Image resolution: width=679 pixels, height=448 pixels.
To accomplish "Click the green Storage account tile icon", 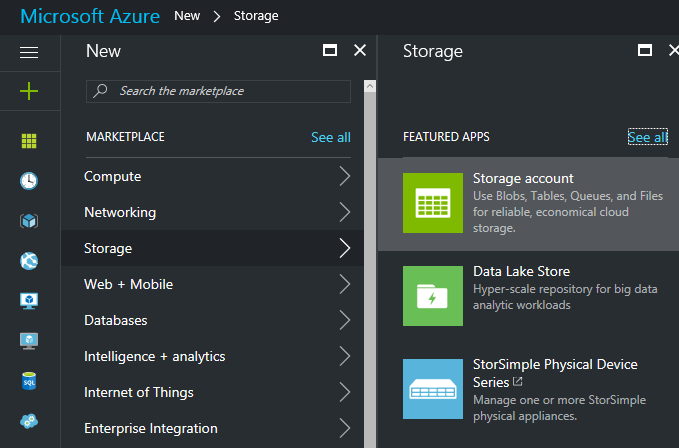I will (x=432, y=203).
